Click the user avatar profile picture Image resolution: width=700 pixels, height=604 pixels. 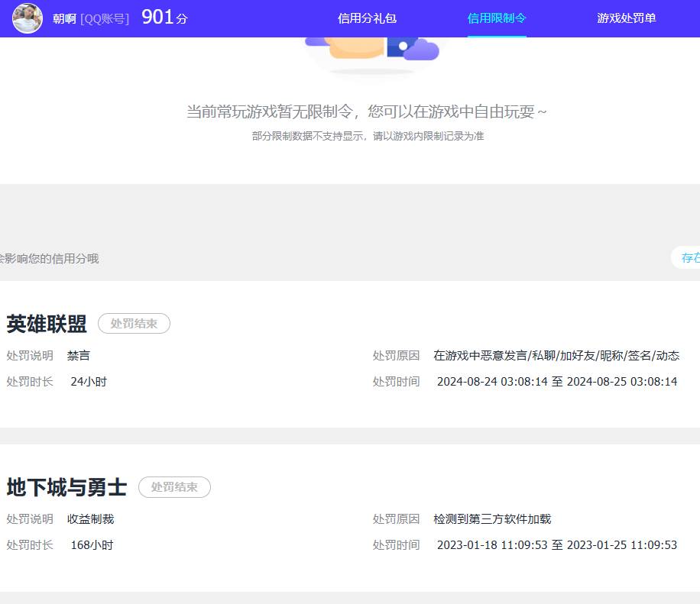tap(28, 18)
